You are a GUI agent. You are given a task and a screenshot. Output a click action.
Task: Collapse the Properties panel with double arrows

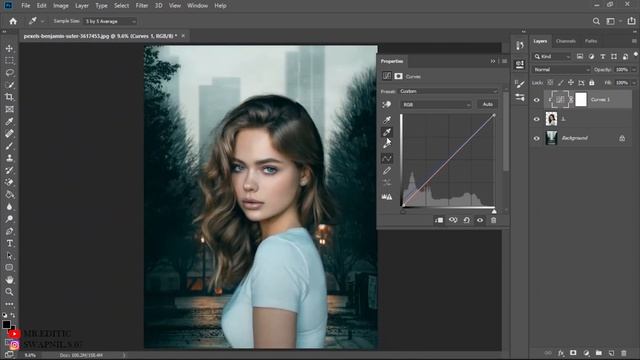(493, 61)
